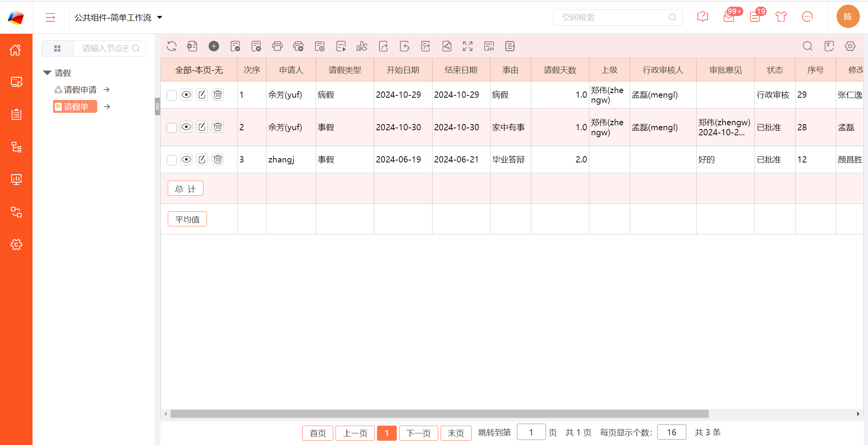Click the scrollbar right arrow
The image size is (868, 445).
tap(858, 414)
